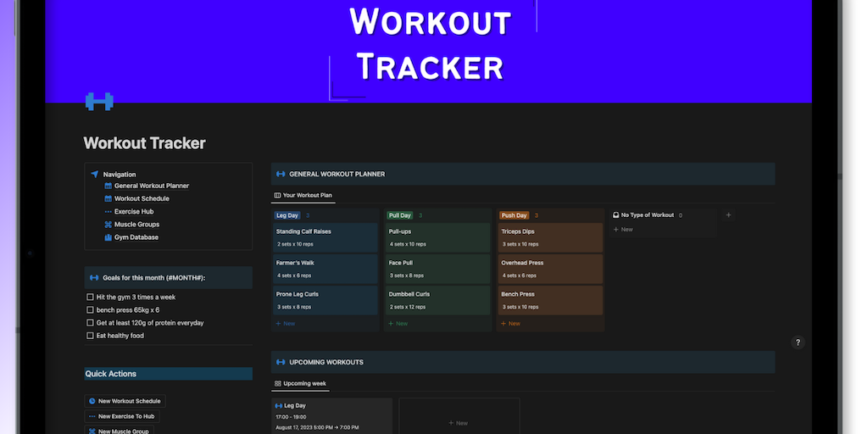The width and height of the screenshot is (868, 434).
Task: Open the Upcoming week view tab
Action: [x=301, y=384]
